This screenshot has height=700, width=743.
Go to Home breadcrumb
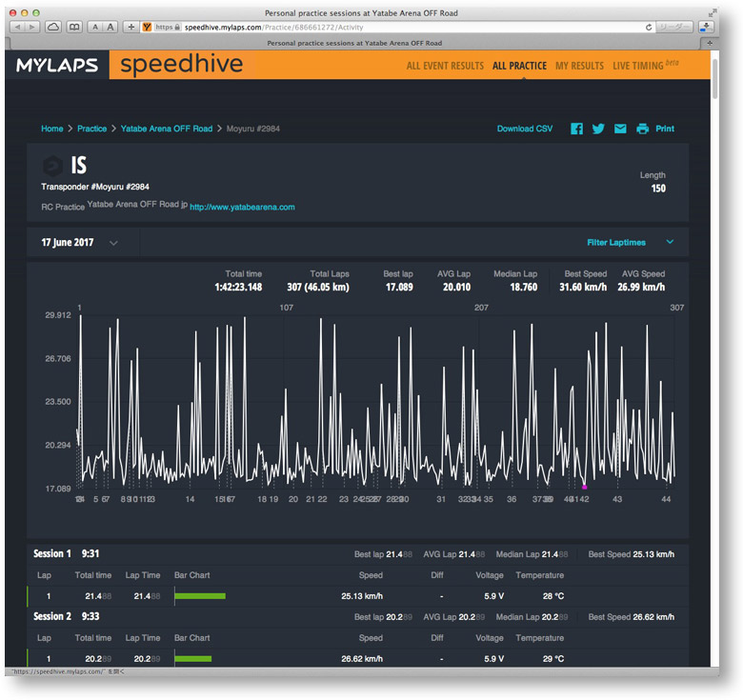pyautogui.click(x=52, y=129)
